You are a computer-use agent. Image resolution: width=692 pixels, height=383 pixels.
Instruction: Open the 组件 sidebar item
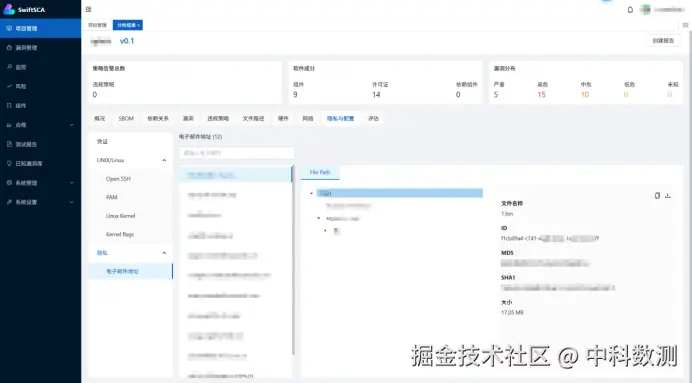pos(40,105)
